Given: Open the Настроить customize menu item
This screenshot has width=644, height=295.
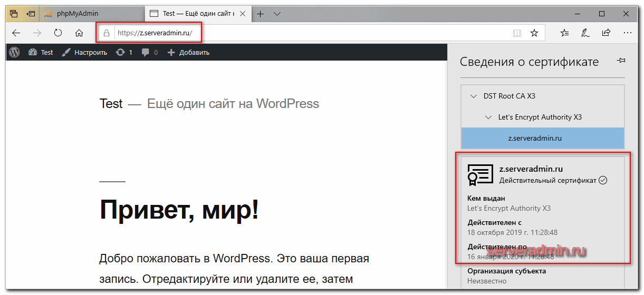Looking at the screenshot, I should click(84, 52).
